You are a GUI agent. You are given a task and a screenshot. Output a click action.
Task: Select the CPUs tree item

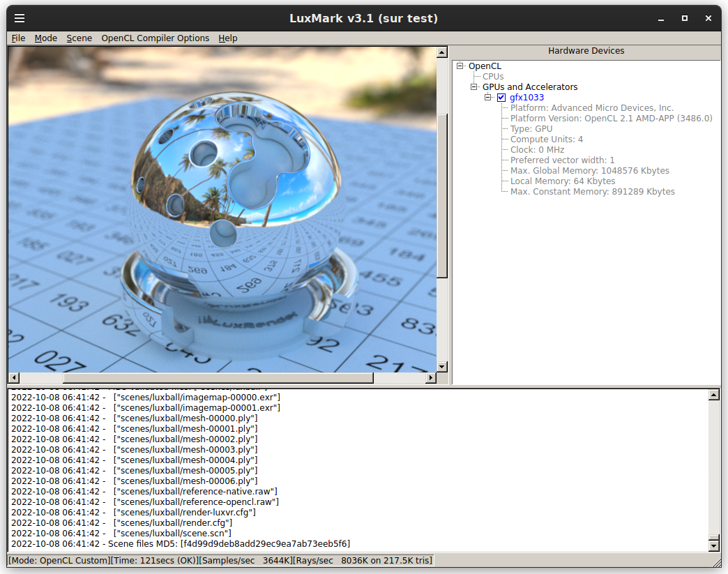pyautogui.click(x=492, y=76)
